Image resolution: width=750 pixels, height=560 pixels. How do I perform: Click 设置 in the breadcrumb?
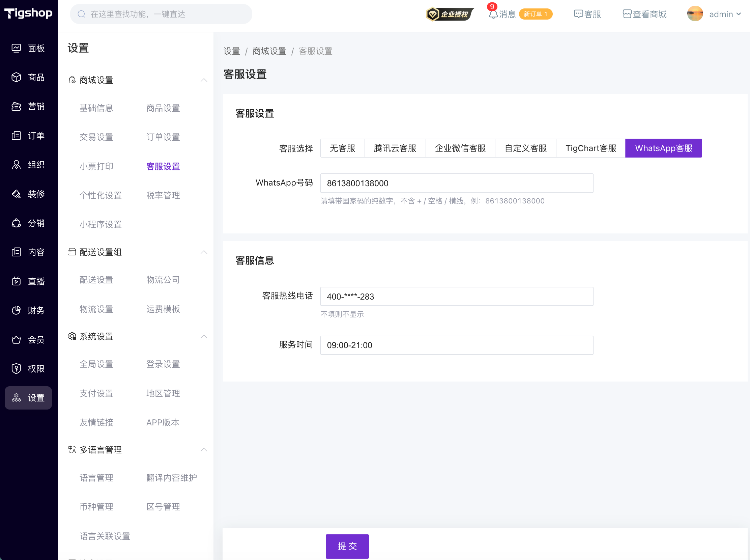pyautogui.click(x=231, y=51)
